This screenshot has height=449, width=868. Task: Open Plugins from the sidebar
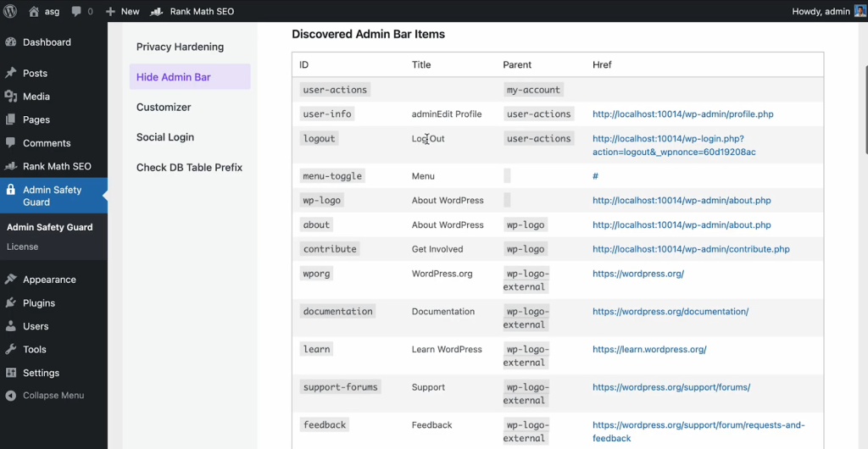click(x=39, y=303)
